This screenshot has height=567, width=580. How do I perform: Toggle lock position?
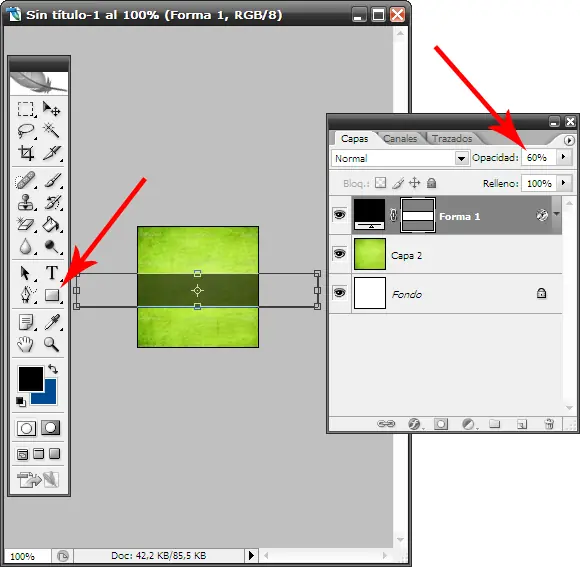coord(415,183)
